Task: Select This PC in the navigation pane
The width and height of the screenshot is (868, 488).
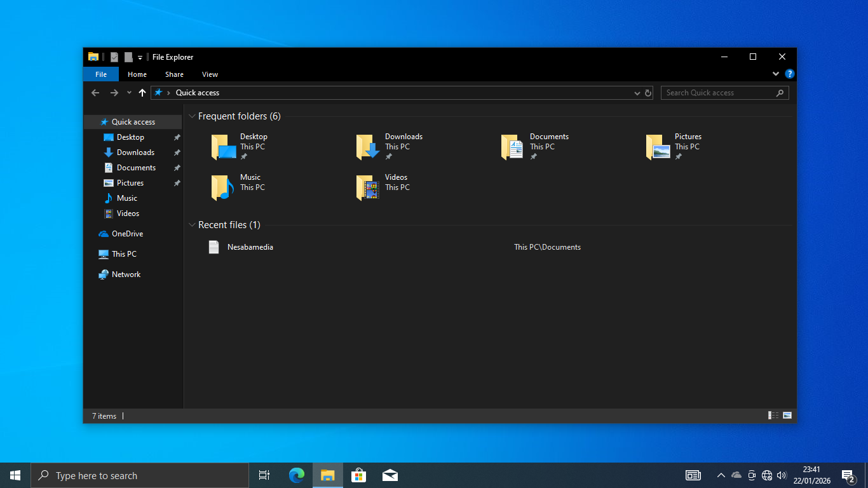Action: click(x=124, y=254)
